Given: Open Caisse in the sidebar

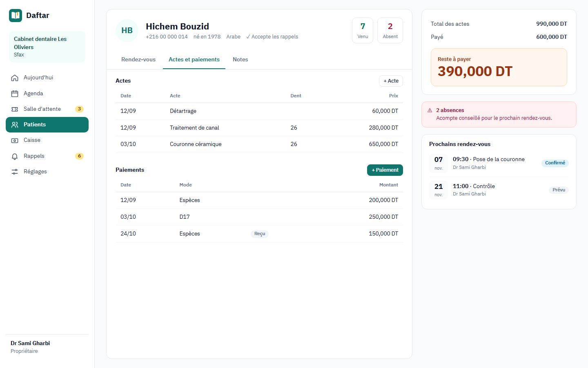Looking at the screenshot, I should (x=47, y=140).
